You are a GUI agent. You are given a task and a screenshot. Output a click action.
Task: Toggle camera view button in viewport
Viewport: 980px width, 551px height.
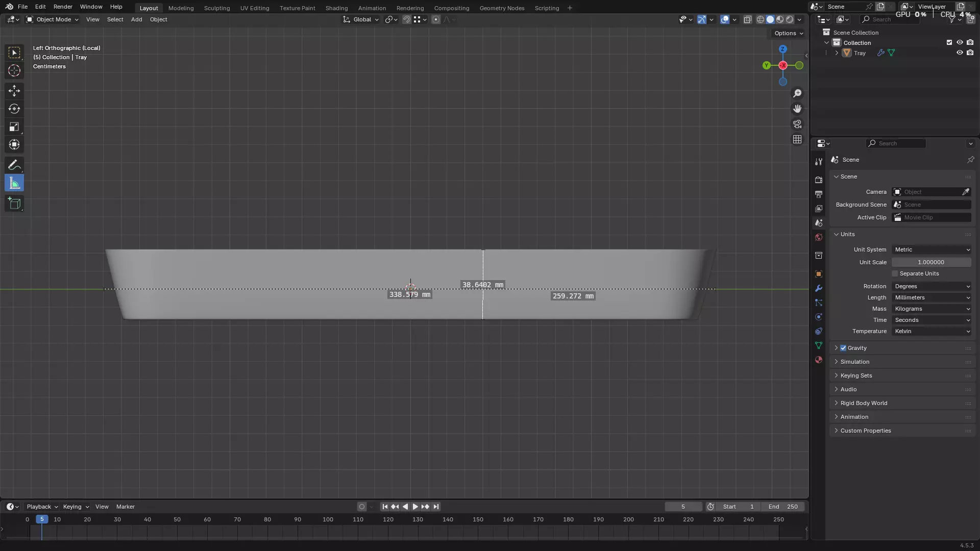pyautogui.click(x=797, y=124)
